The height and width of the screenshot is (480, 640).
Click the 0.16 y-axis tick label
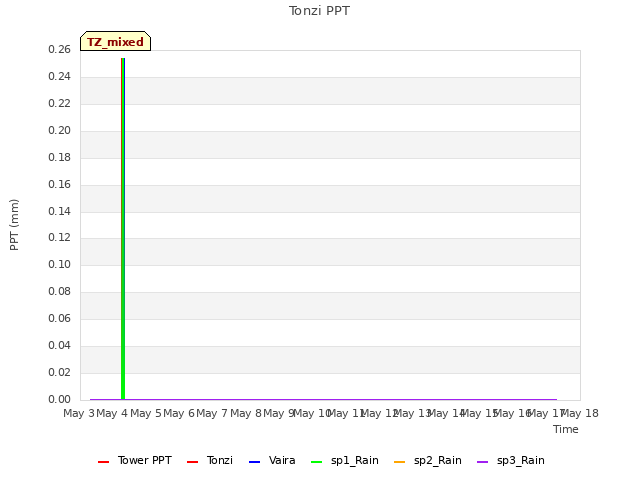click(59, 184)
